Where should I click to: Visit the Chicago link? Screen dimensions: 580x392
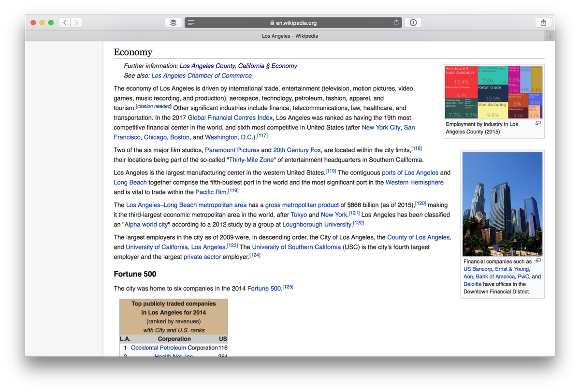[155, 137]
